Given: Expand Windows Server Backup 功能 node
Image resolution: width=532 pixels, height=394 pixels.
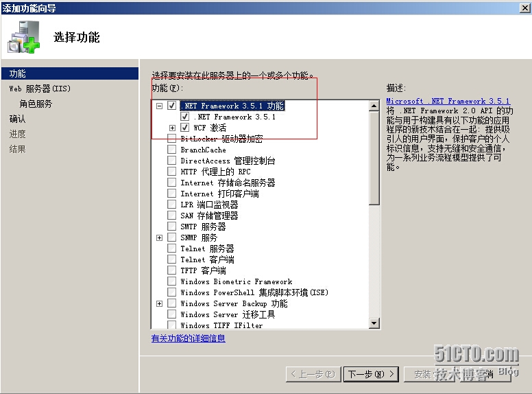Looking at the screenshot, I should pos(159,303).
